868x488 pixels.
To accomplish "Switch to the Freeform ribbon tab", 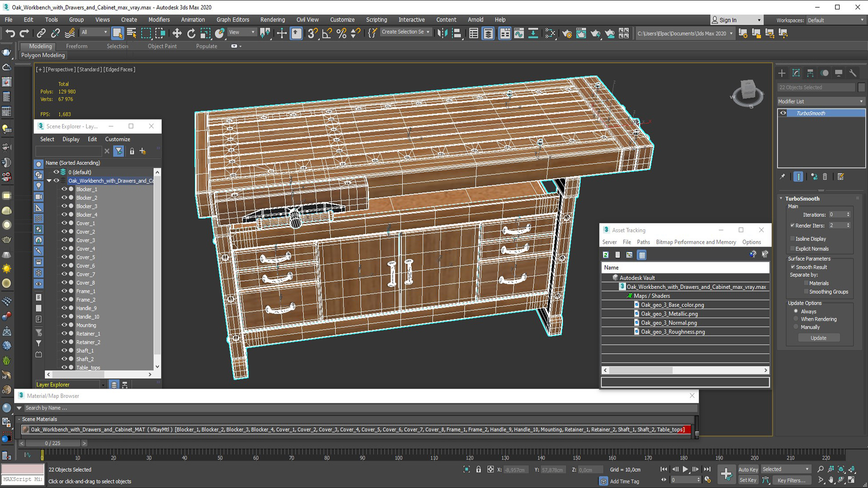I will click(77, 46).
